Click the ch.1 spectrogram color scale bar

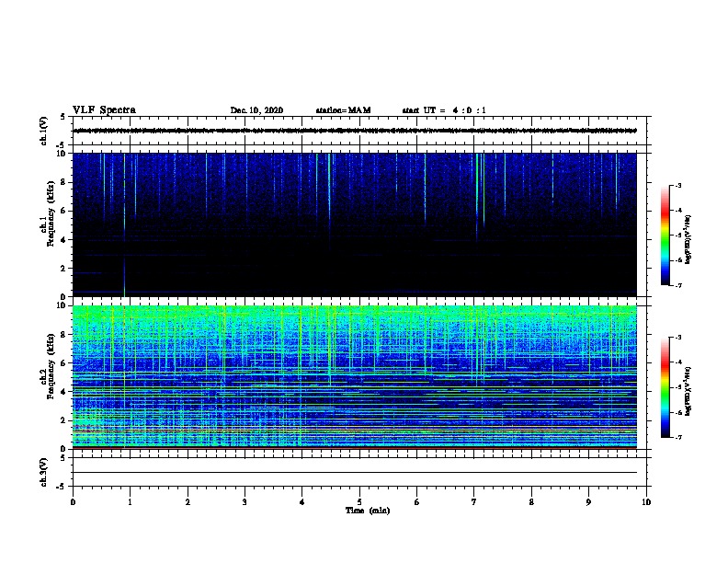(665, 236)
